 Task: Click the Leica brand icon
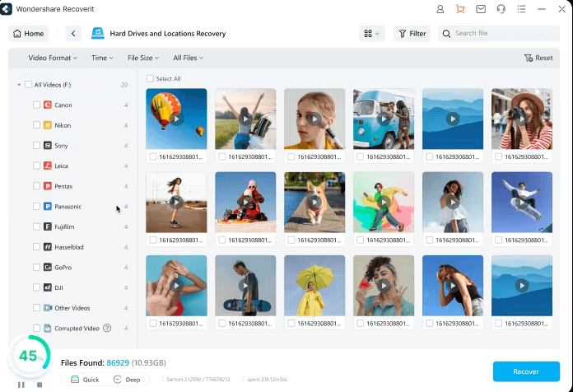[48, 166]
